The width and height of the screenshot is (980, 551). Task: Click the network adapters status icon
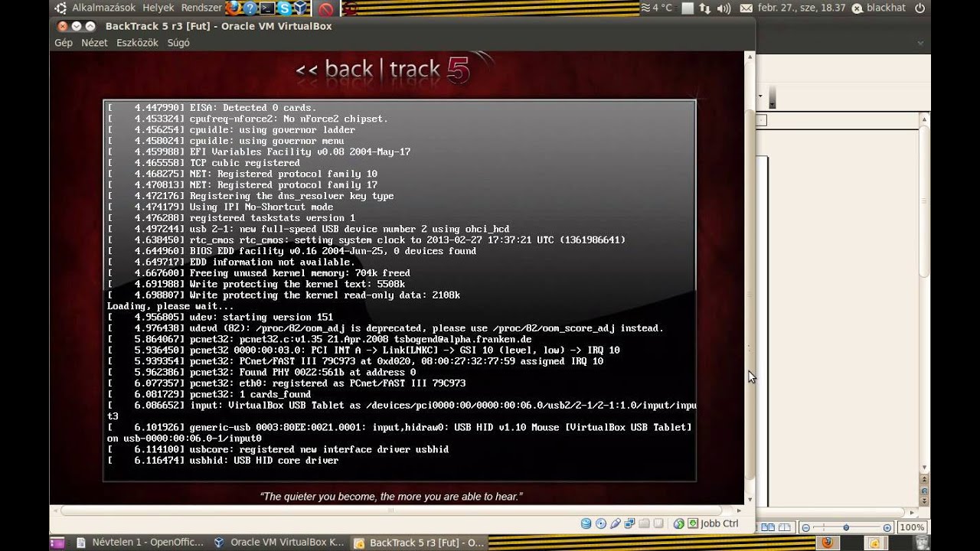tap(629, 524)
